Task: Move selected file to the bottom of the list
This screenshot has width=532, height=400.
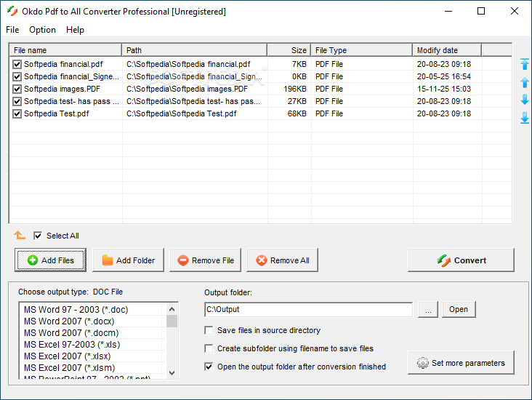Action: coord(525,118)
